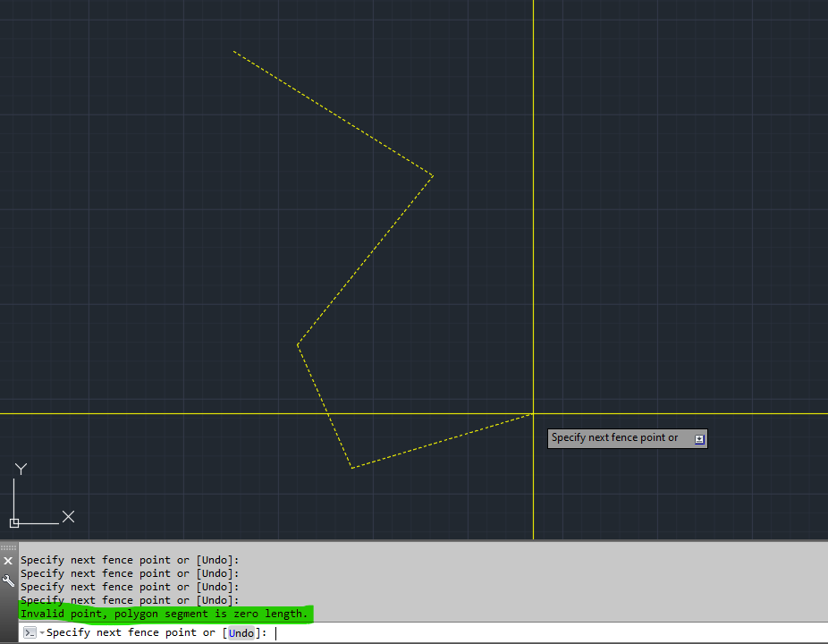Grab the command window drag grip

8,547
